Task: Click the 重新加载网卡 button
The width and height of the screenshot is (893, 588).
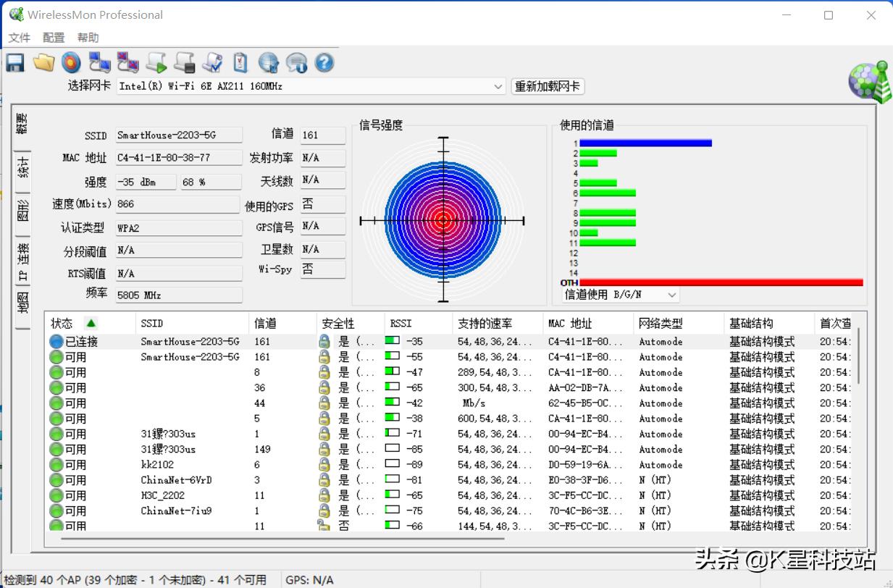Action: point(548,86)
